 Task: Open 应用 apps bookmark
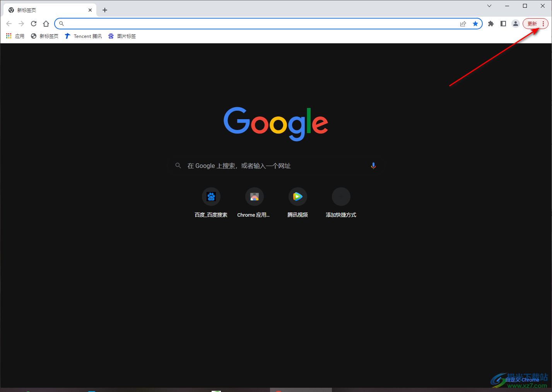coord(15,36)
